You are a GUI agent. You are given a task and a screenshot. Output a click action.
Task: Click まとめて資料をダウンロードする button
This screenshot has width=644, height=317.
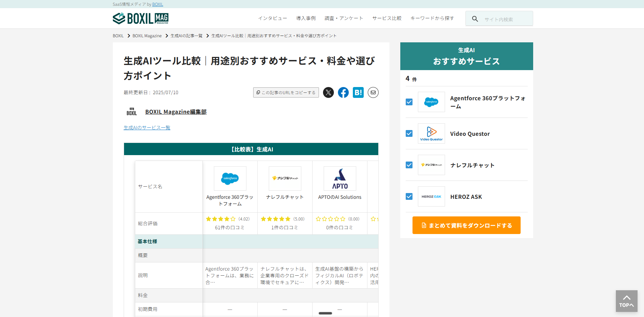[x=466, y=225]
